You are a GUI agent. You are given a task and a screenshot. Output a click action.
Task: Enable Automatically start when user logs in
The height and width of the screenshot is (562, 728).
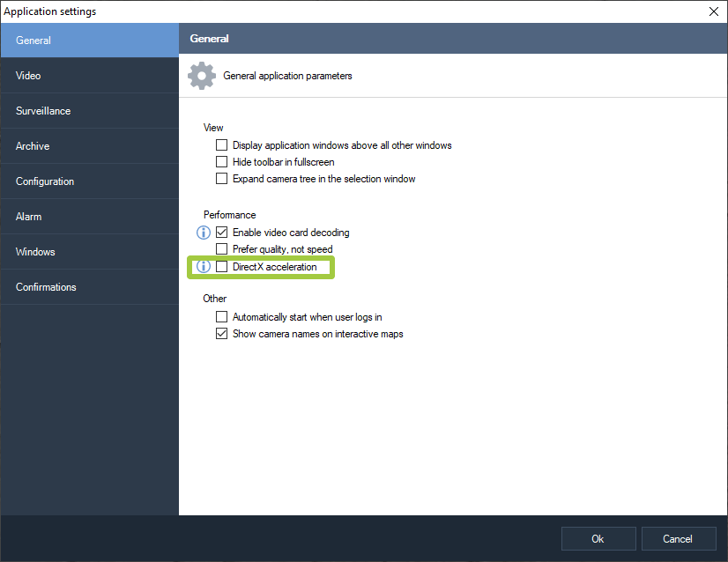coord(222,317)
